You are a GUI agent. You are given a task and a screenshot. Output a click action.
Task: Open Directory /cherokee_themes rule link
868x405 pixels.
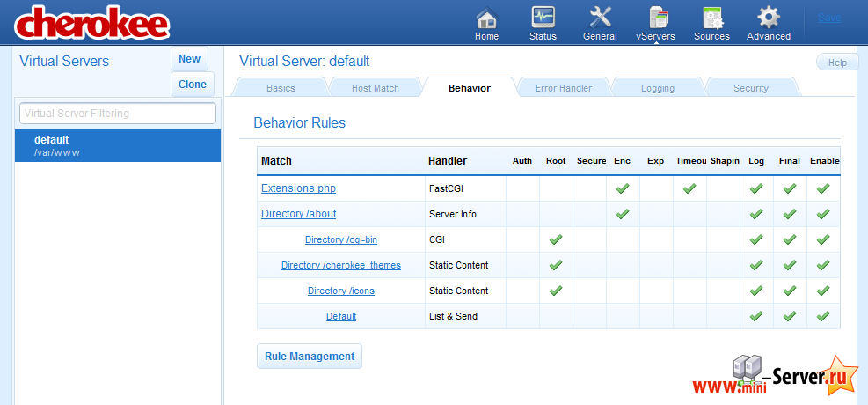(x=341, y=265)
